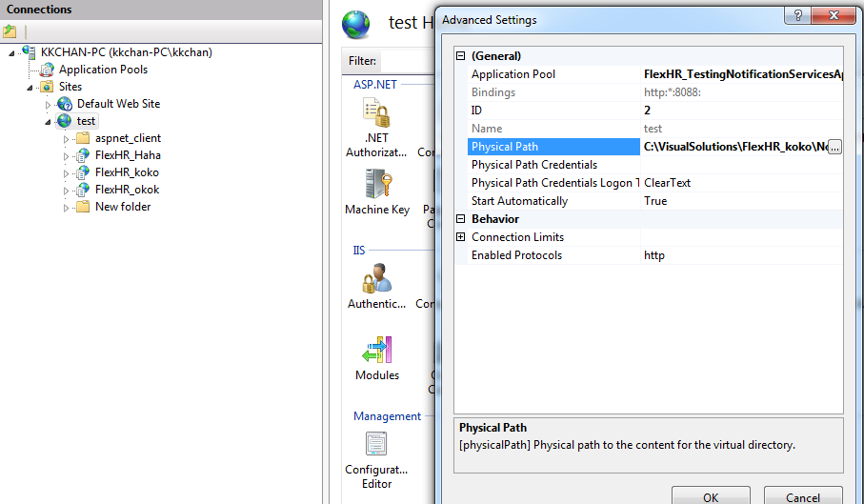This screenshot has width=864, height=504.
Task: Select the FlexHR_koko tree label
Action: (x=127, y=172)
